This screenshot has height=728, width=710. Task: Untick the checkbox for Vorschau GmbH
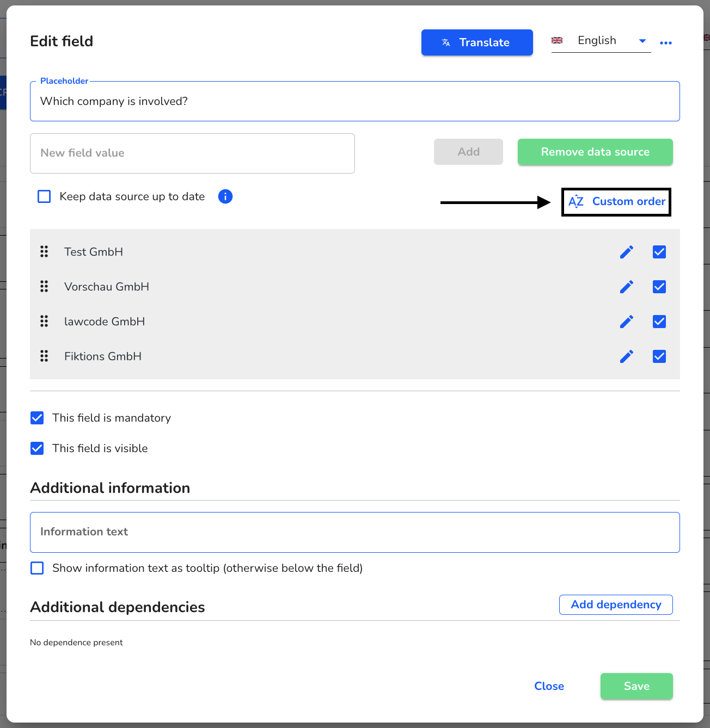coord(659,287)
